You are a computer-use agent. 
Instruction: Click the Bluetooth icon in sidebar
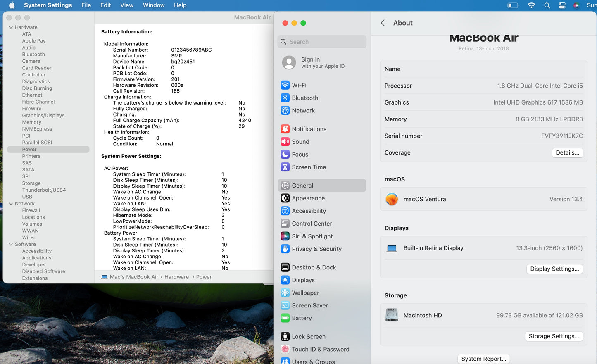point(285,98)
